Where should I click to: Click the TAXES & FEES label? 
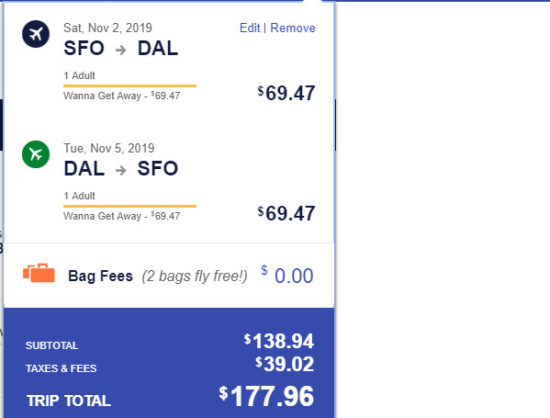coord(61,368)
